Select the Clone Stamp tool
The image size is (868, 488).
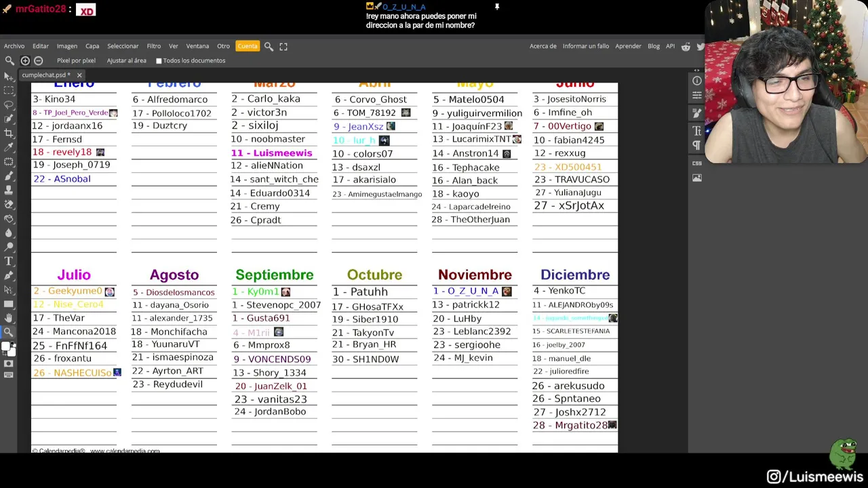9,190
